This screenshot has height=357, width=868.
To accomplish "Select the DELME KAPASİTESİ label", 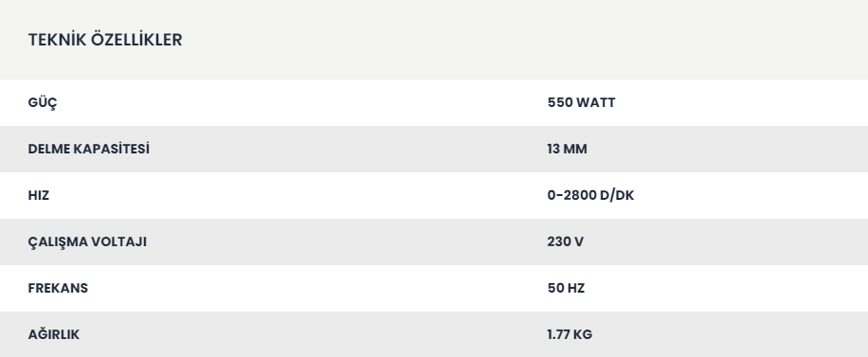I will 88,149.
